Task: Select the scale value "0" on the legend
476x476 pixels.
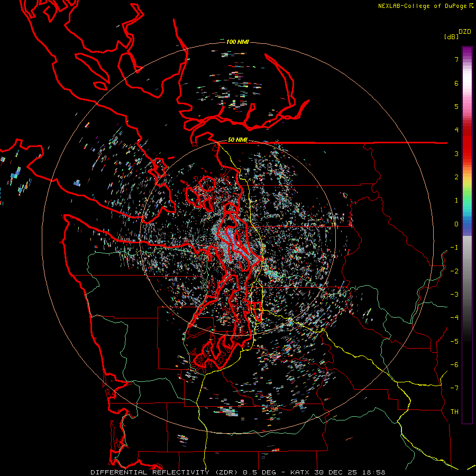Action: [x=456, y=224]
